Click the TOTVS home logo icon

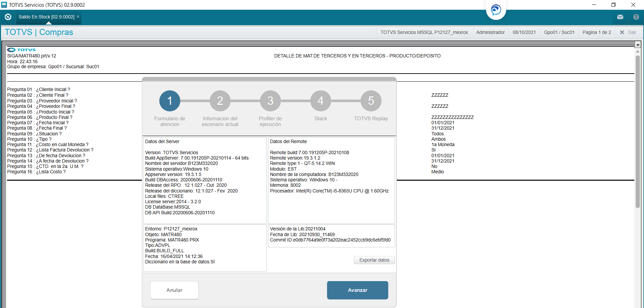pyautogui.click(x=8, y=17)
